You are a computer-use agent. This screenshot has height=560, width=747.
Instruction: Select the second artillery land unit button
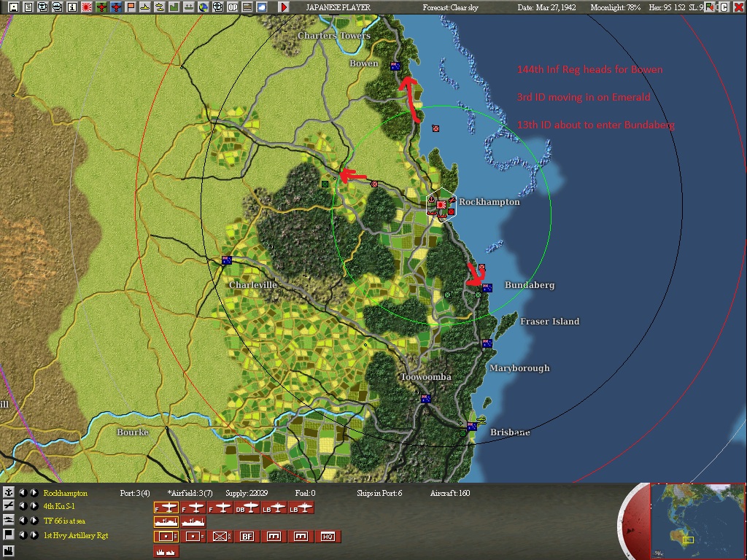(193, 536)
